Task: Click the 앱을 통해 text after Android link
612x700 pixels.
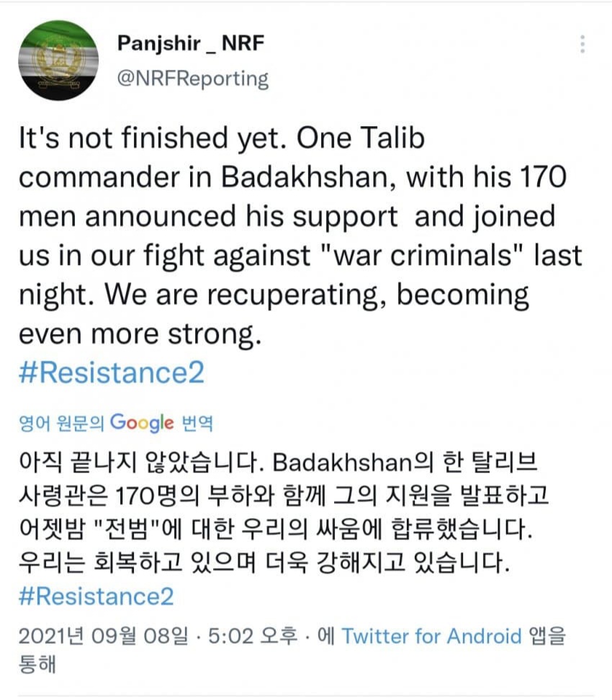Action: click(292, 650)
